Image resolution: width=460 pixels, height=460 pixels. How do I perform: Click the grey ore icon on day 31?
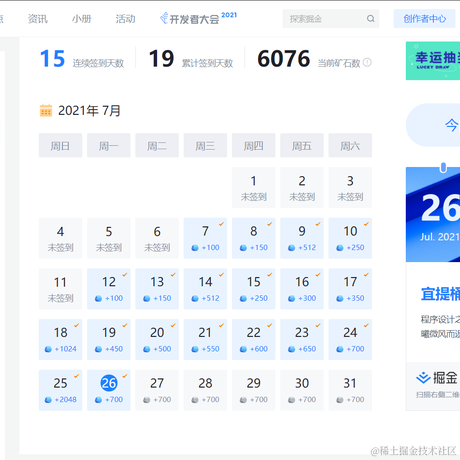pyautogui.click(x=340, y=400)
